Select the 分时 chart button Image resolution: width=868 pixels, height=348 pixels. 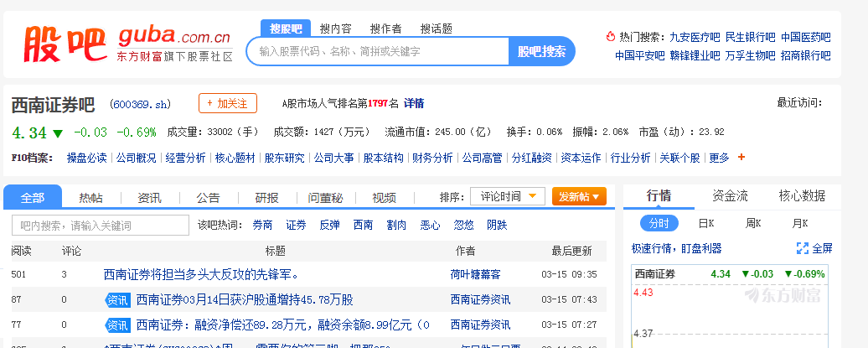pos(659,223)
